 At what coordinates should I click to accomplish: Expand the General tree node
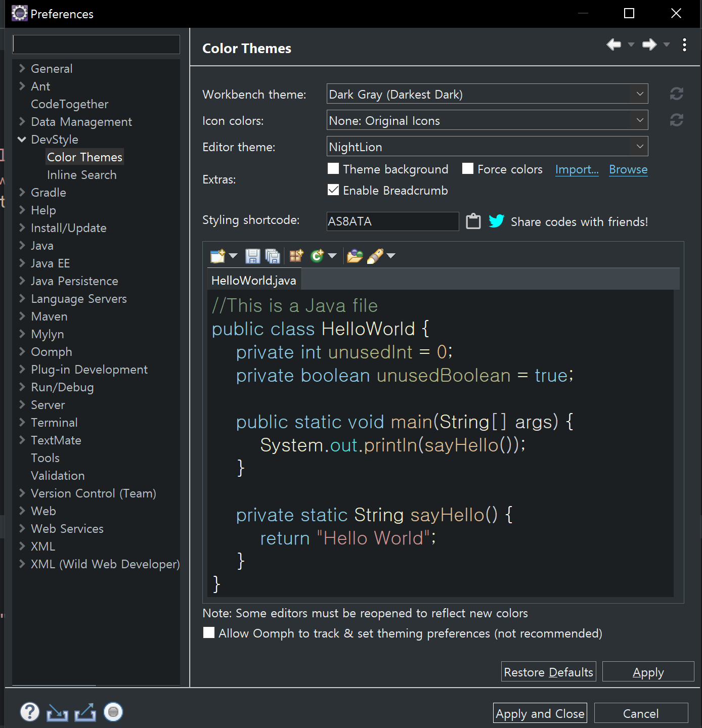(x=22, y=68)
